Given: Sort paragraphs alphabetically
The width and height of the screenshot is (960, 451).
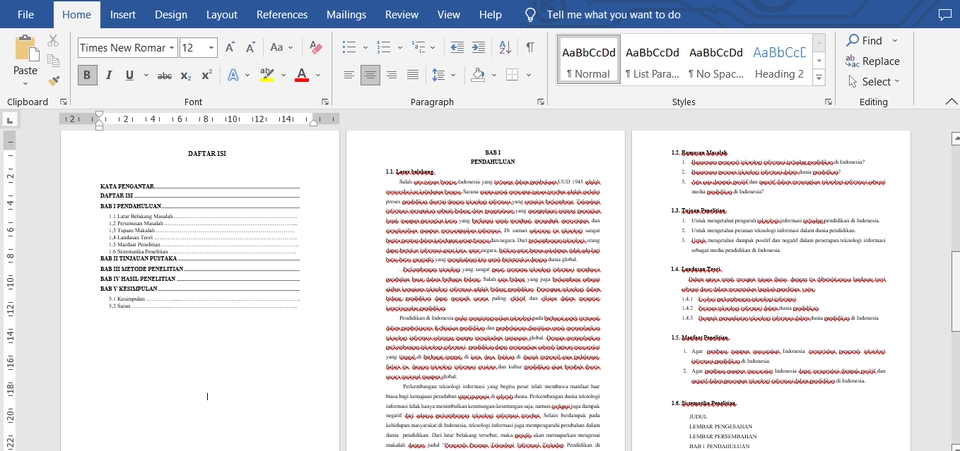Looking at the screenshot, I should [x=505, y=47].
